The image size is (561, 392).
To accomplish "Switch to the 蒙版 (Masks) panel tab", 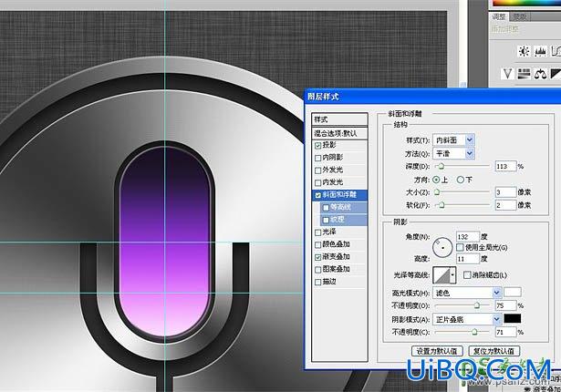I will [520, 16].
